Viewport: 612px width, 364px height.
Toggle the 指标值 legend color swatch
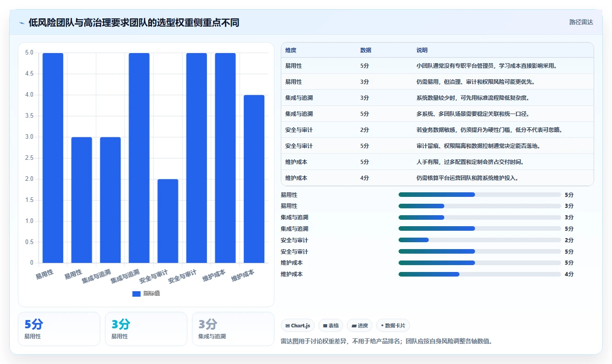(x=136, y=293)
